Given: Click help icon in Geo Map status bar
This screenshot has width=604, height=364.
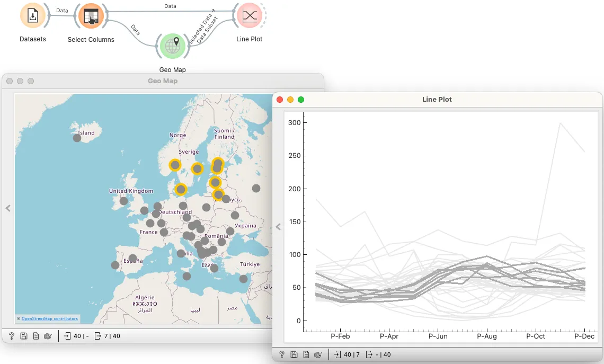Looking at the screenshot, I should pyautogui.click(x=12, y=336).
